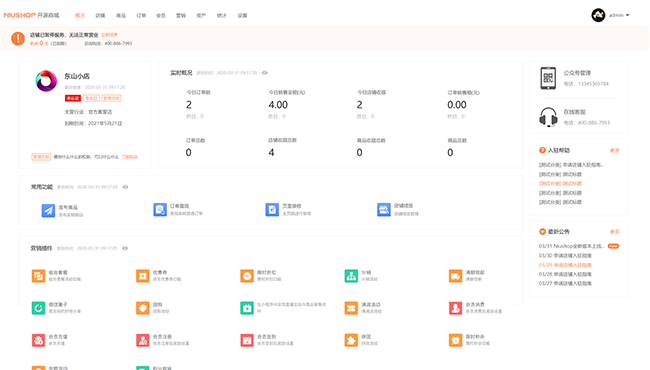Toggle the 营销插件 eye visibility icon
This screenshot has height=370, width=650.
pyautogui.click(x=125, y=248)
